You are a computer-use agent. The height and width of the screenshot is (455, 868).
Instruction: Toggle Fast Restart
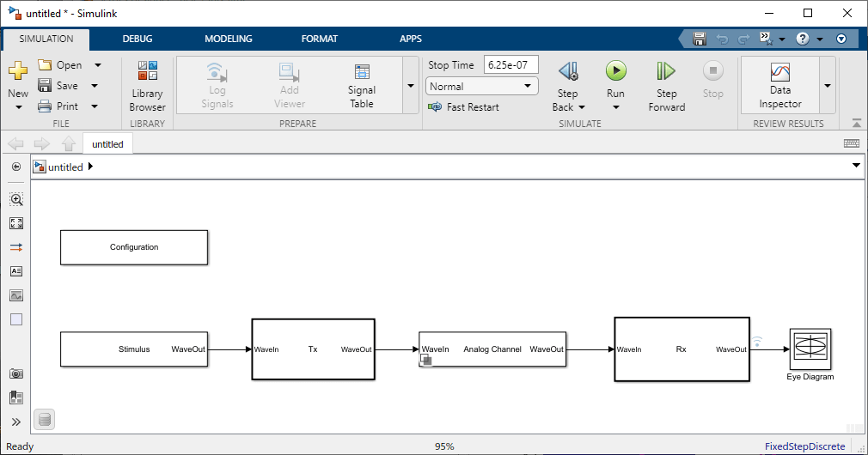[463, 106]
